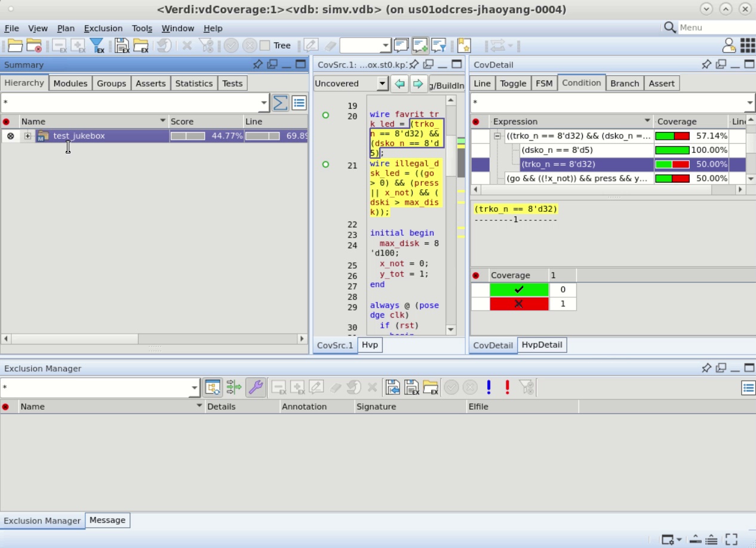756x548 pixels.
Task: Click the Summary panel sigma icon
Action: pyautogui.click(x=280, y=103)
